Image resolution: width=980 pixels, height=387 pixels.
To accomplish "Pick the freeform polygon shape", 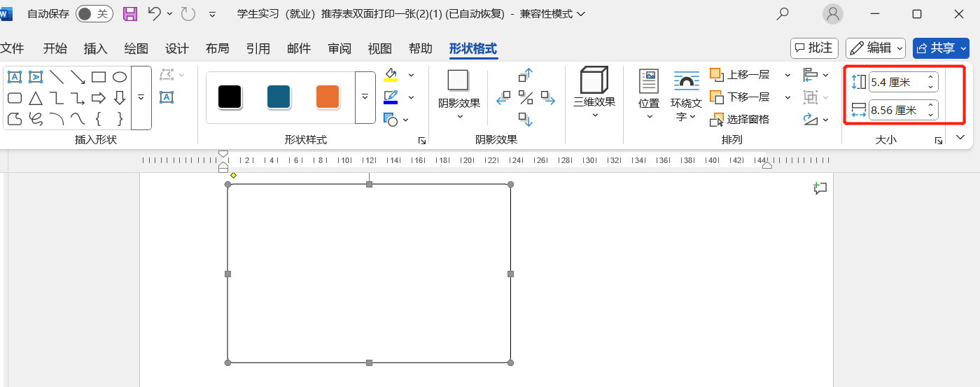I will click(x=15, y=119).
